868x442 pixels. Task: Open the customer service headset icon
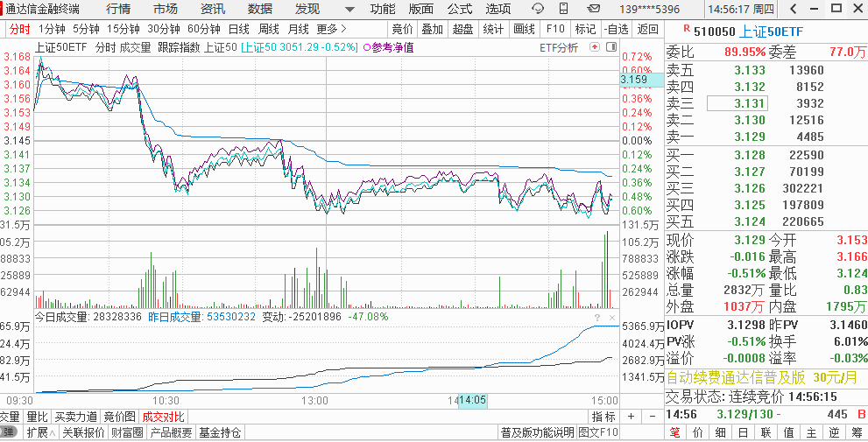point(537,9)
